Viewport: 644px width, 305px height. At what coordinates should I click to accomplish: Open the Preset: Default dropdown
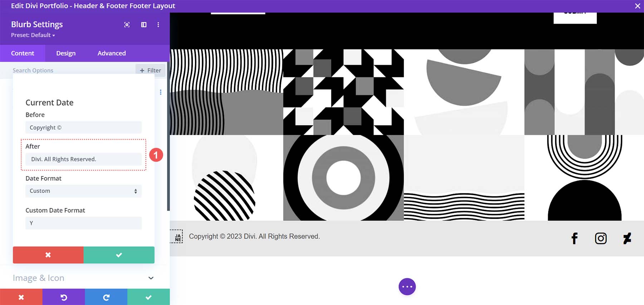(33, 35)
